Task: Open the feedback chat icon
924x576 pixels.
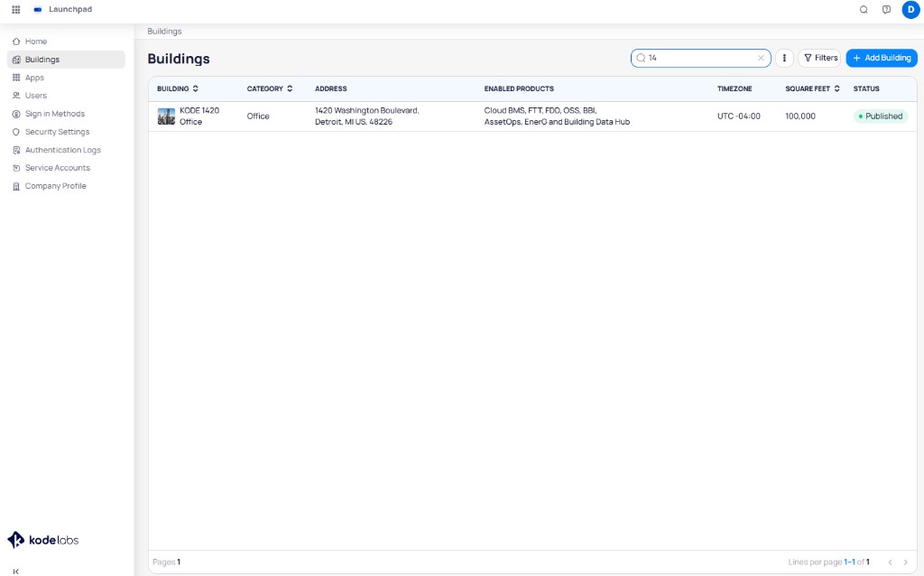Action: (886, 9)
